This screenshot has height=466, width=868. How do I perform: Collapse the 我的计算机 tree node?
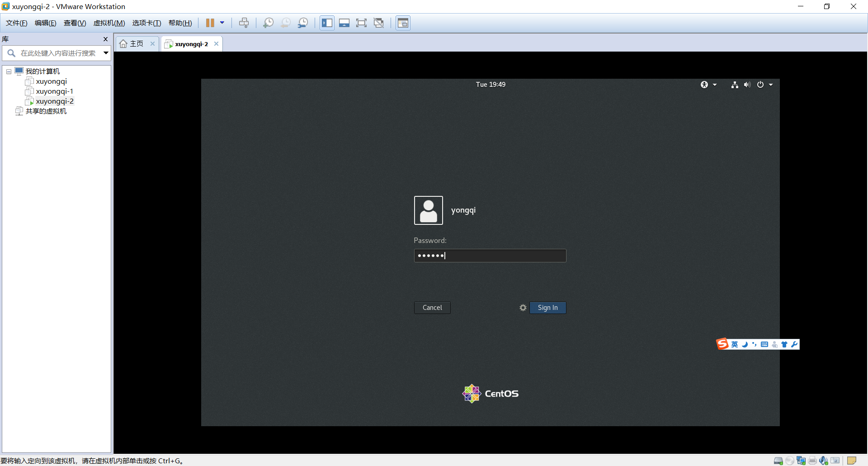tap(9, 71)
